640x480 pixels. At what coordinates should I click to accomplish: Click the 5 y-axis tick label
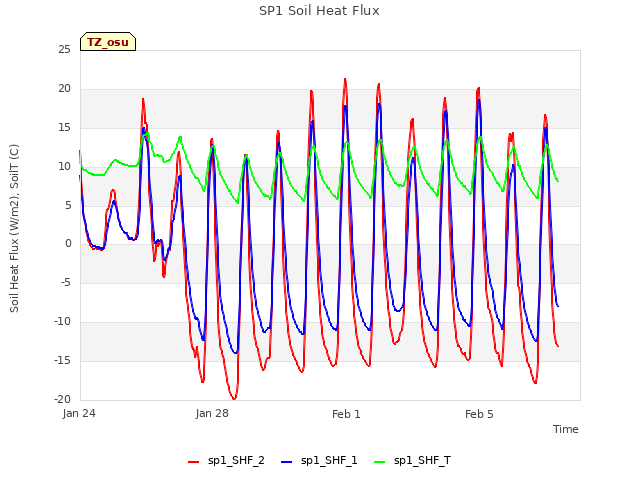(x=68, y=205)
